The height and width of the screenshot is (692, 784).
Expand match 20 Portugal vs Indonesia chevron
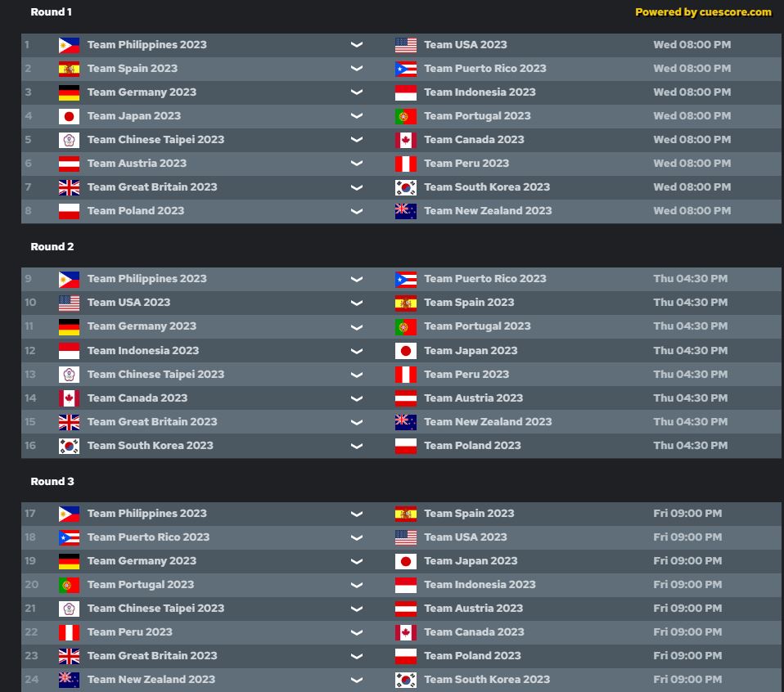(357, 585)
